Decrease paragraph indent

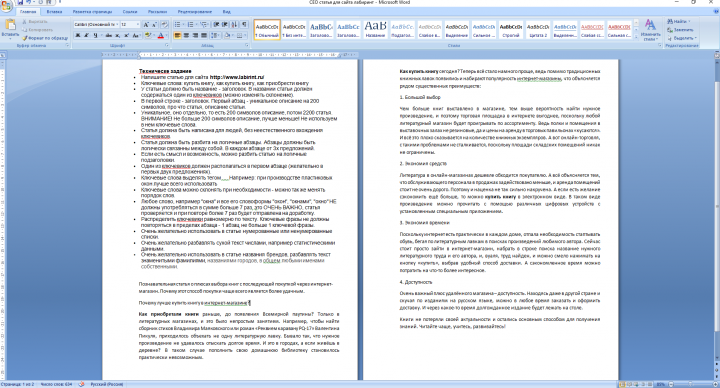coord(217,24)
